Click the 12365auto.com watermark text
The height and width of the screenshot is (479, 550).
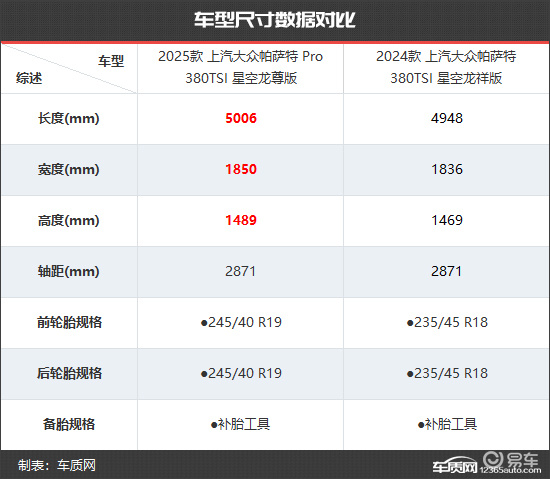511,470
